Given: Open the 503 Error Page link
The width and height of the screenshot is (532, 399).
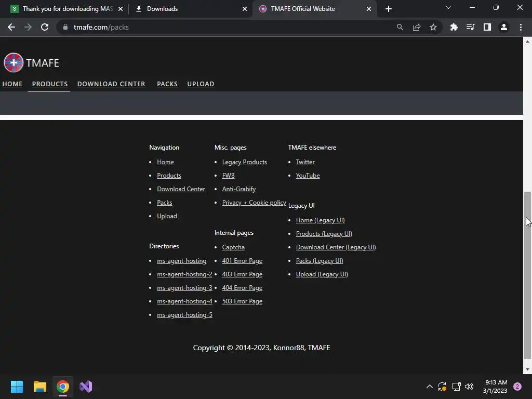Looking at the screenshot, I should click(242, 302).
